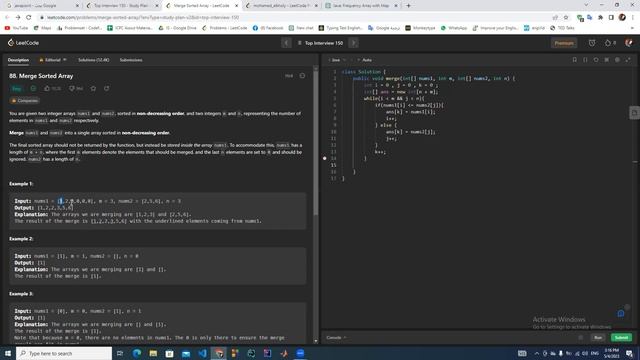Click the browser forward arrow
640x360 pixels.
point(18,18)
